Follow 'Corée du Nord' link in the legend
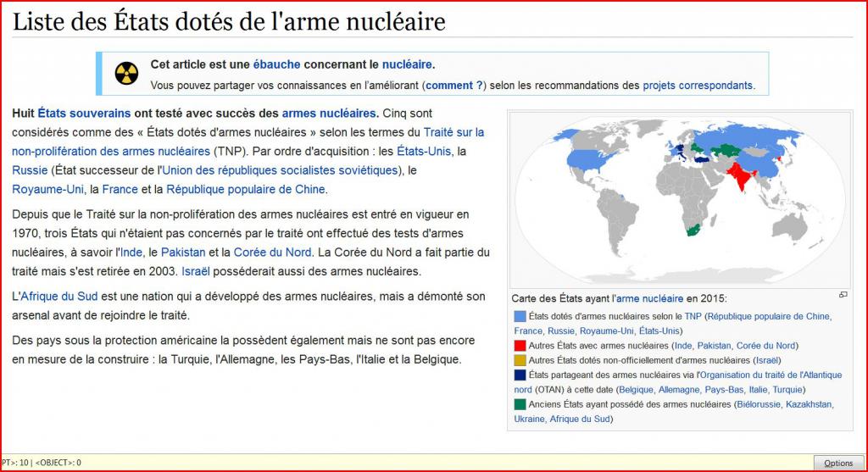This screenshot has width=868, height=472. [765, 345]
